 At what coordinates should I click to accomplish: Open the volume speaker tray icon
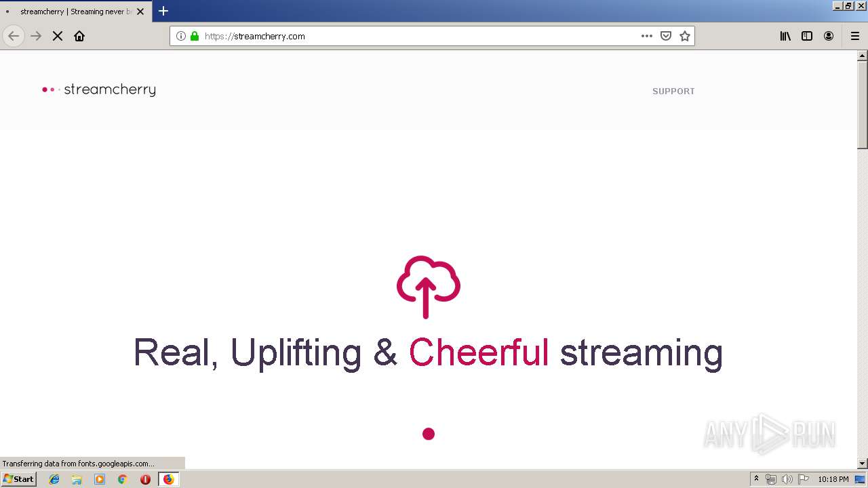(787, 479)
